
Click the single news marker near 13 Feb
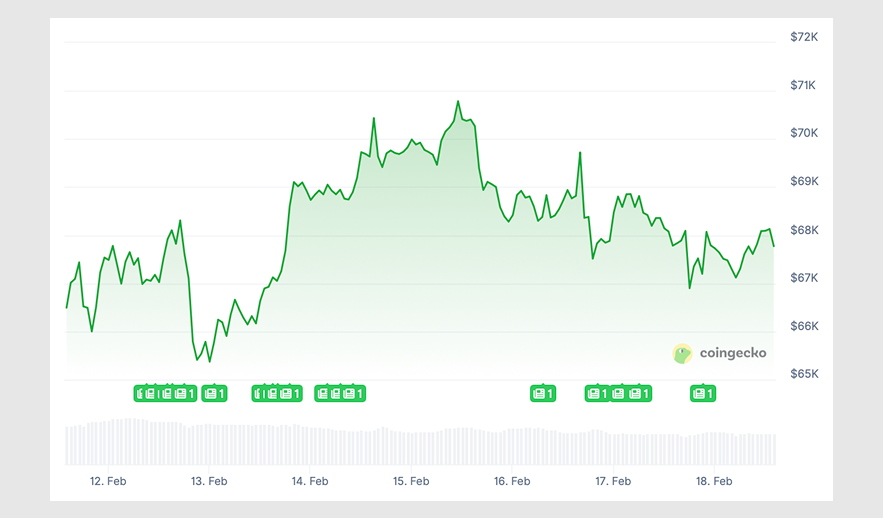(x=214, y=393)
